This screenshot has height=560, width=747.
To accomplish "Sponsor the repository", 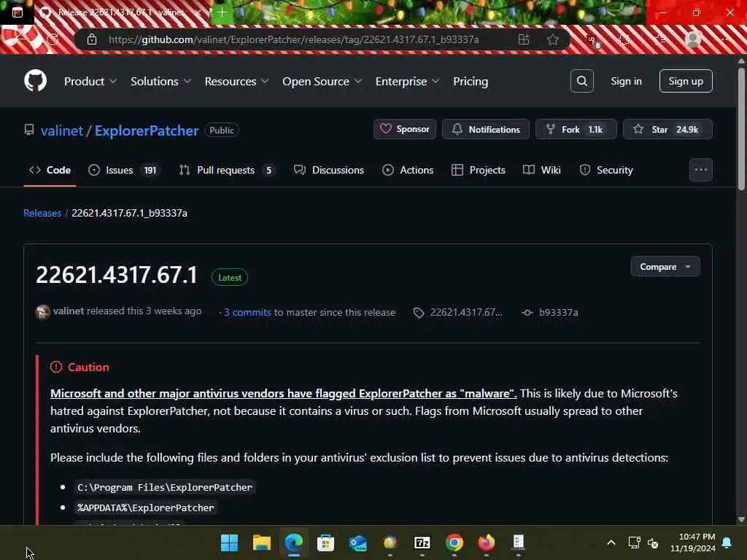I will (x=404, y=129).
